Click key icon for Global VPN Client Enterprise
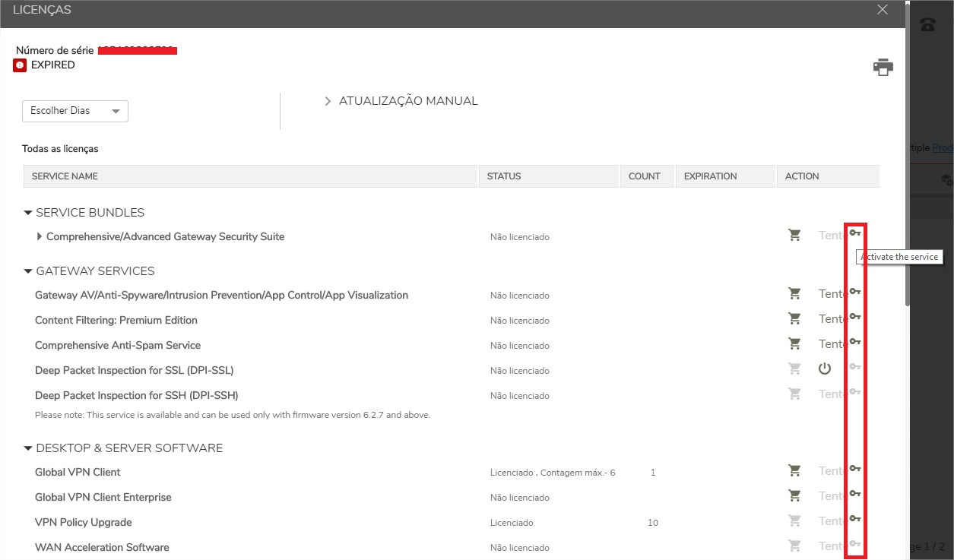 855,494
